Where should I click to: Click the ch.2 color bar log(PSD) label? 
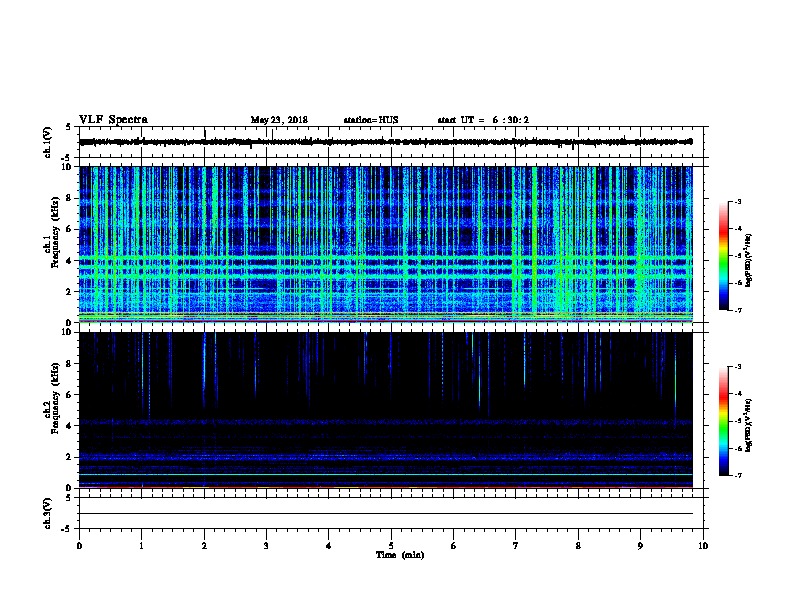748,425
